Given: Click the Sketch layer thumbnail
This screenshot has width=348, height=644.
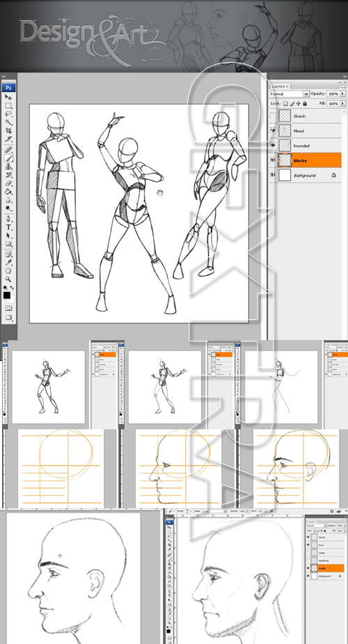Looking at the screenshot, I should [285, 116].
